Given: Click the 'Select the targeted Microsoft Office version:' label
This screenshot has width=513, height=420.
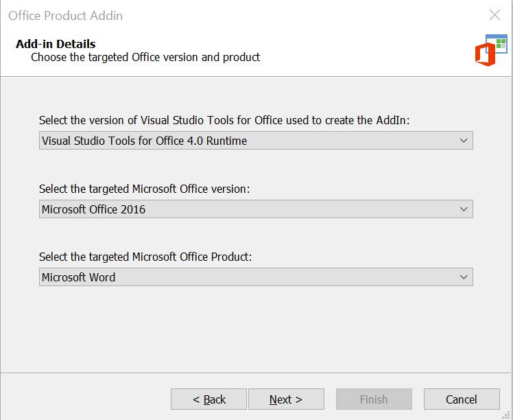Looking at the screenshot, I should point(144,189).
